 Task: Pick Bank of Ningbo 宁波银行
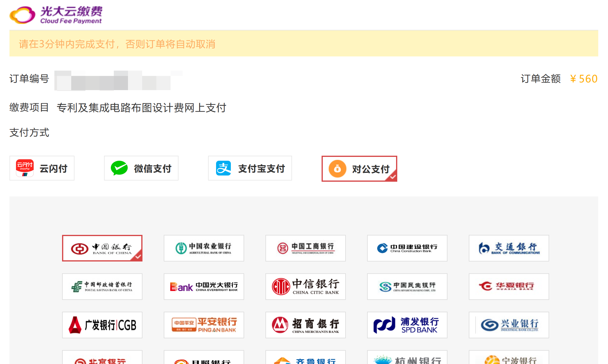click(509, 357)
